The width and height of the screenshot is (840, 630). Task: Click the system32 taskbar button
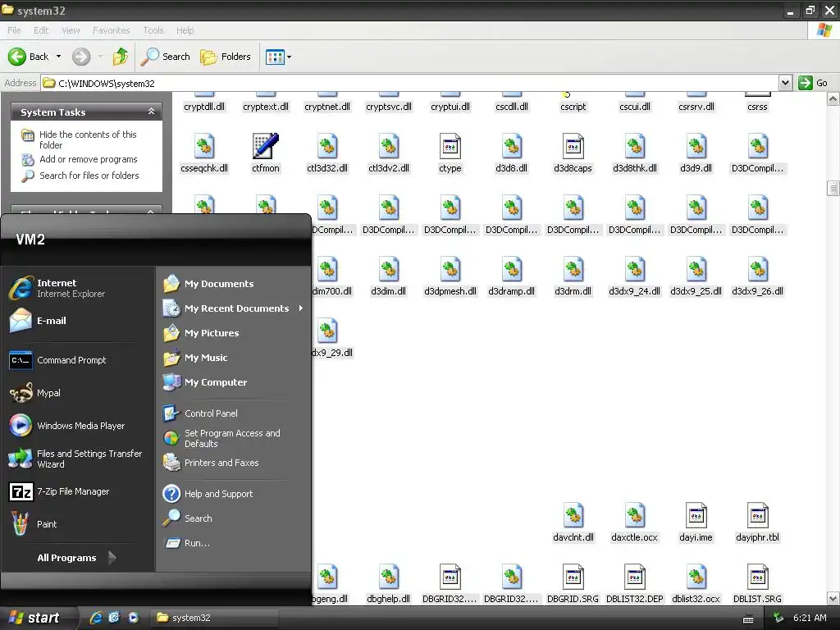tap(214, 618)
